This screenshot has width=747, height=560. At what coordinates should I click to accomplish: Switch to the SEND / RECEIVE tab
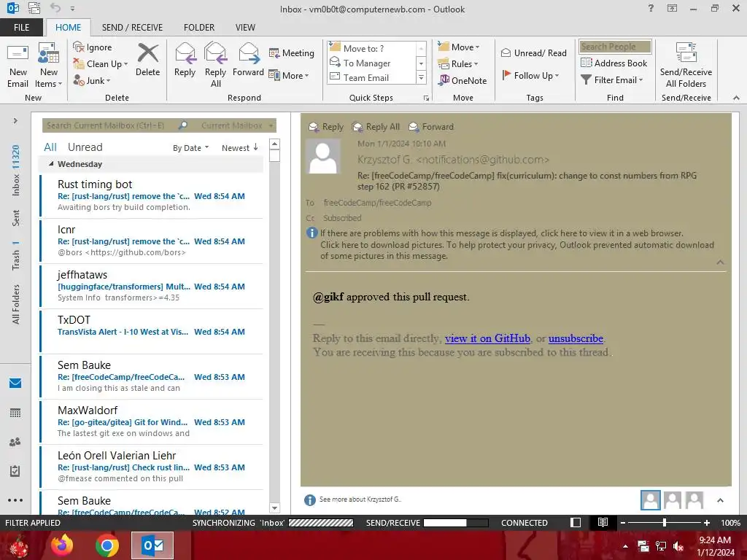tap(132, 28)
